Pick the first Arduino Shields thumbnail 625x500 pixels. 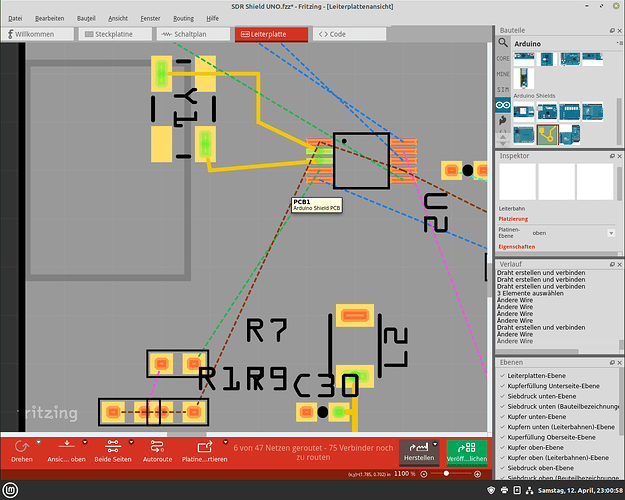click(524, 112)
